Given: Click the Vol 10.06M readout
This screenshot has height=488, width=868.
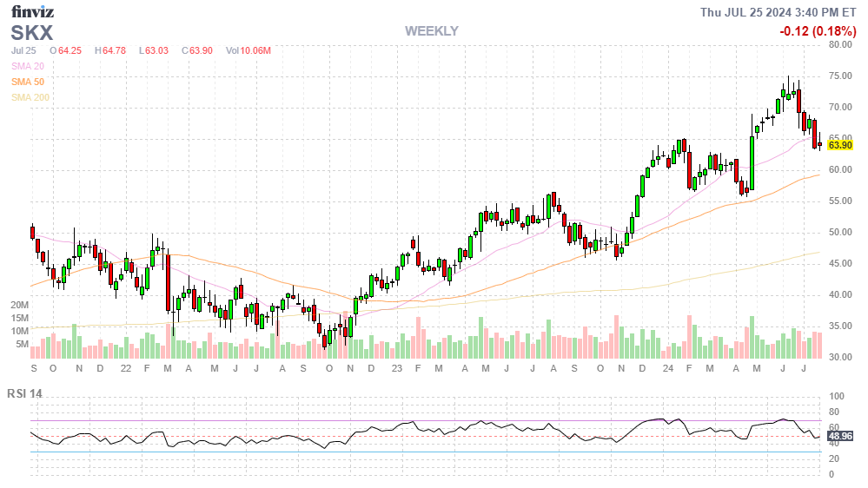Looking at the screenshot, I should point(248,50).
